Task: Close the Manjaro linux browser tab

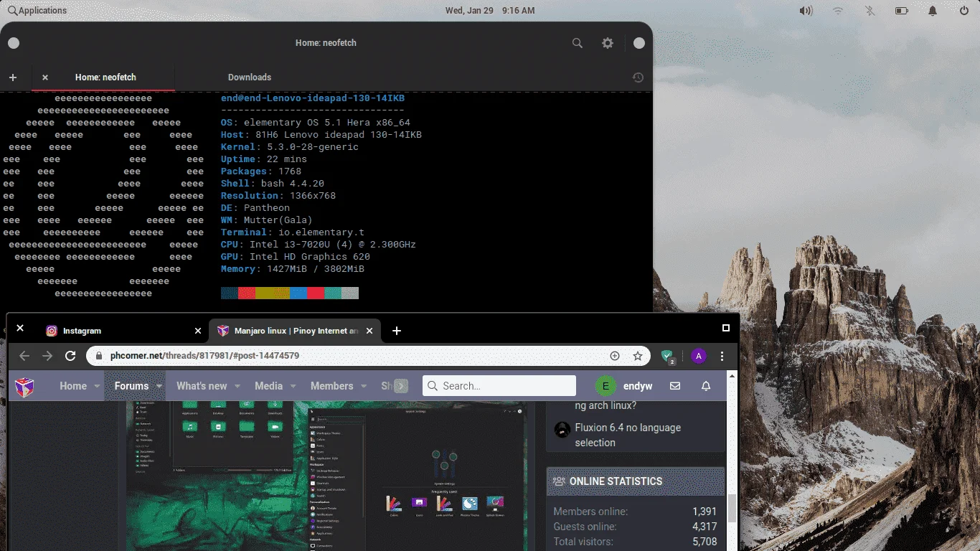Action: coord(369,331)
